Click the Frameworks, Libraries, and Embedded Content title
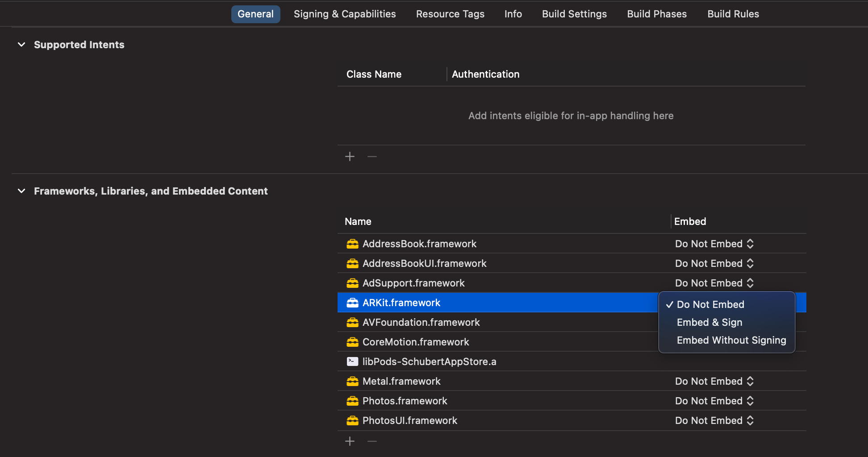The image size is (868, 457). 150,191
